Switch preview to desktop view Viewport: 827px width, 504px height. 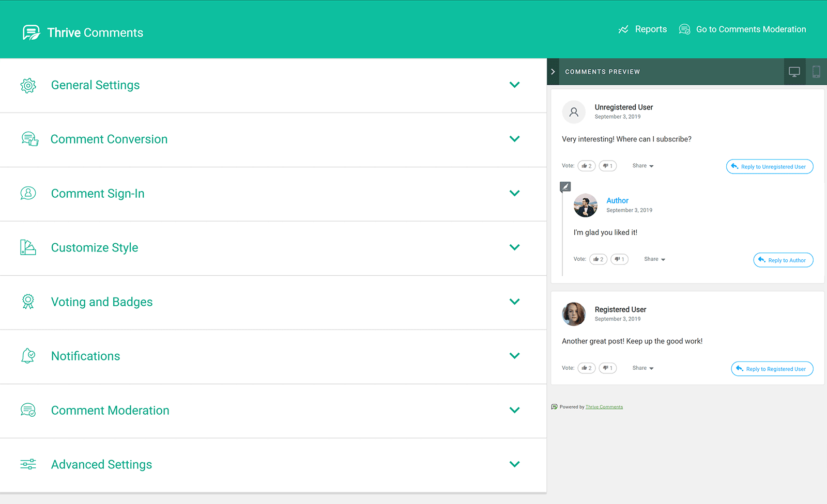pyautogui.click(x=794, y=72)
